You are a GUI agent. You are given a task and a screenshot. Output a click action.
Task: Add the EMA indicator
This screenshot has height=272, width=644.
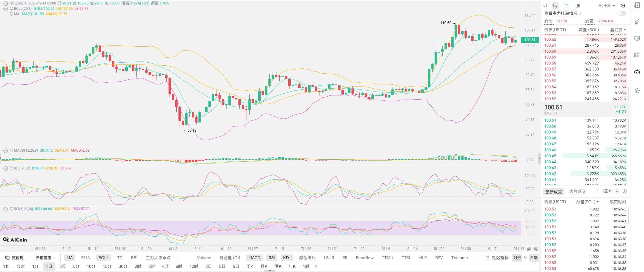click(86, 258)
